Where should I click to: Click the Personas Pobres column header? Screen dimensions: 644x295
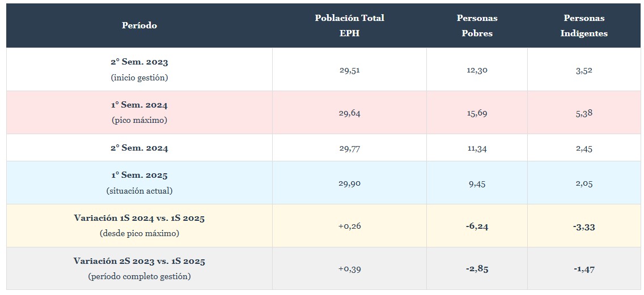pos(477,25)
